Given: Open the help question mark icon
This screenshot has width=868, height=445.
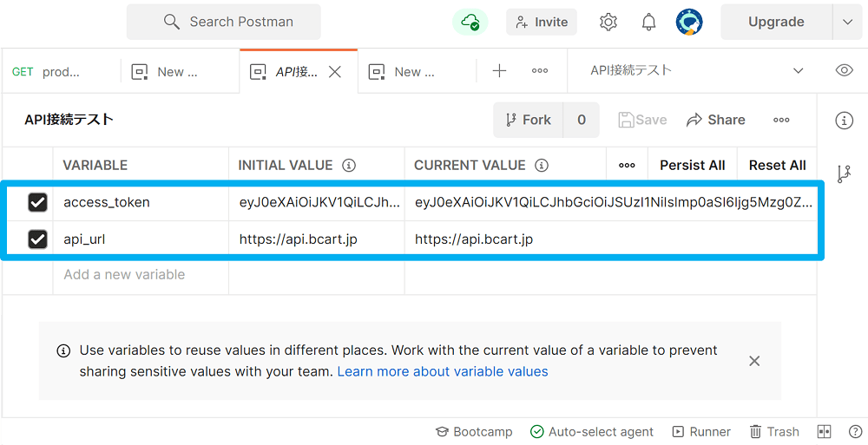Looking at the screenshot, I should 855,432.
